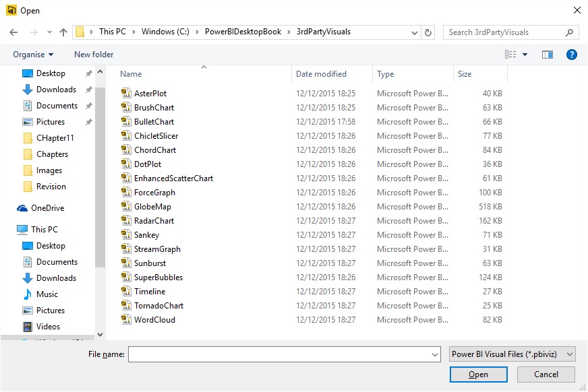
Task: Click the WordCloud file icon
Action: tap(126, 320)
